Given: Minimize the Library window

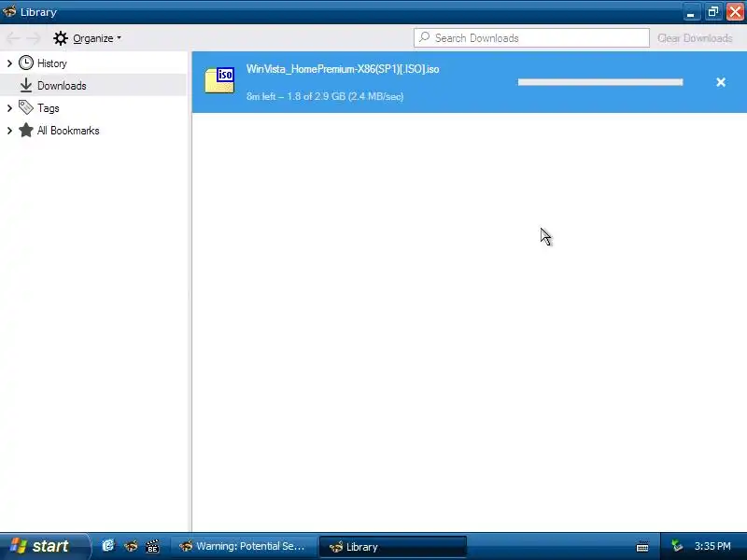Looking at the screenshot, I should 691,12.
